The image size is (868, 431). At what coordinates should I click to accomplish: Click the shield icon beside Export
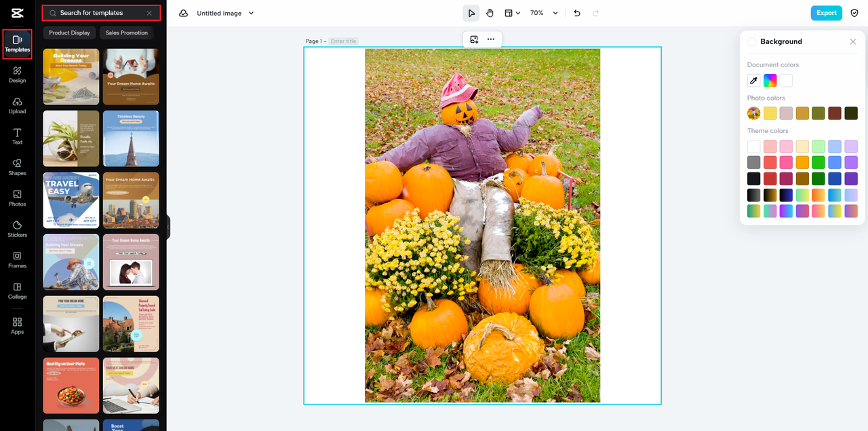tap(854, 13)
